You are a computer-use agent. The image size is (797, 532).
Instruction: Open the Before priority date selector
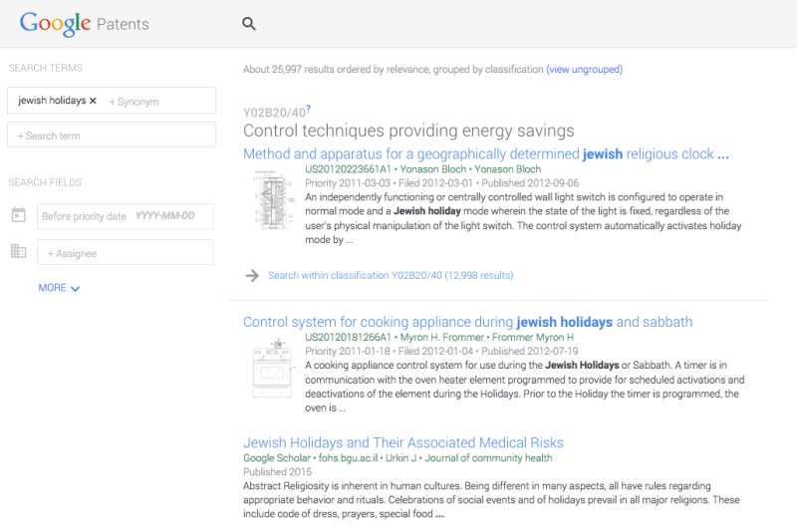click(84, 217)
